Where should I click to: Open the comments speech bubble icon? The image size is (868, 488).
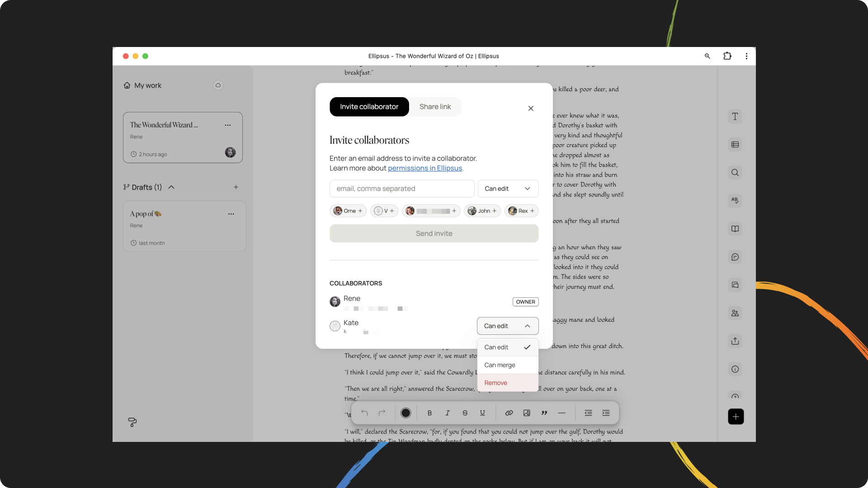735,257
